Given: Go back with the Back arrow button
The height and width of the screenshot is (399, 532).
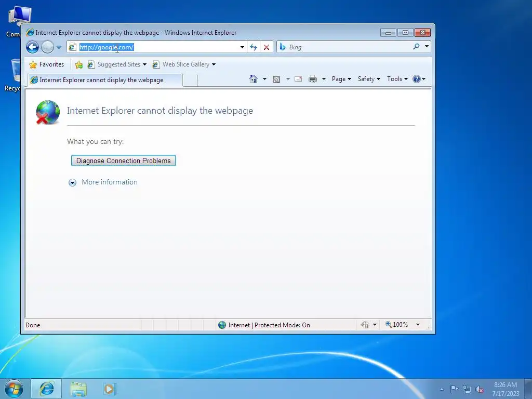Looking at the screenshot, I should [x=33, y=47].
